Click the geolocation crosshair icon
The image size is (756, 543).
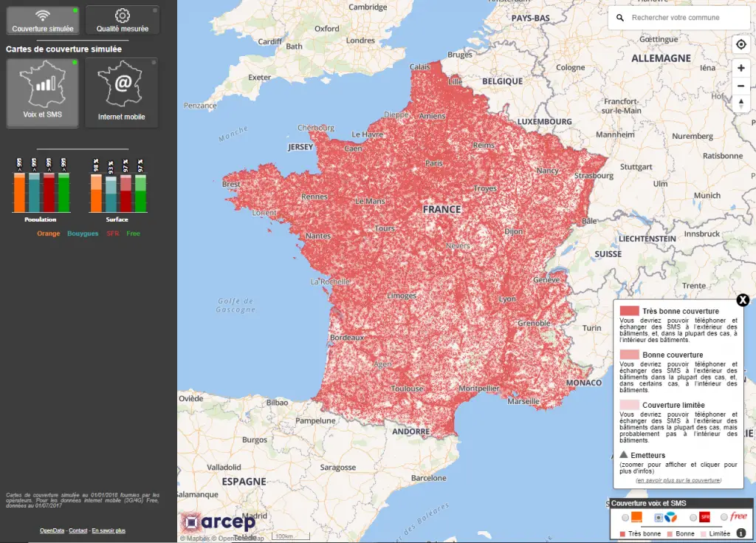coord(742,44)
